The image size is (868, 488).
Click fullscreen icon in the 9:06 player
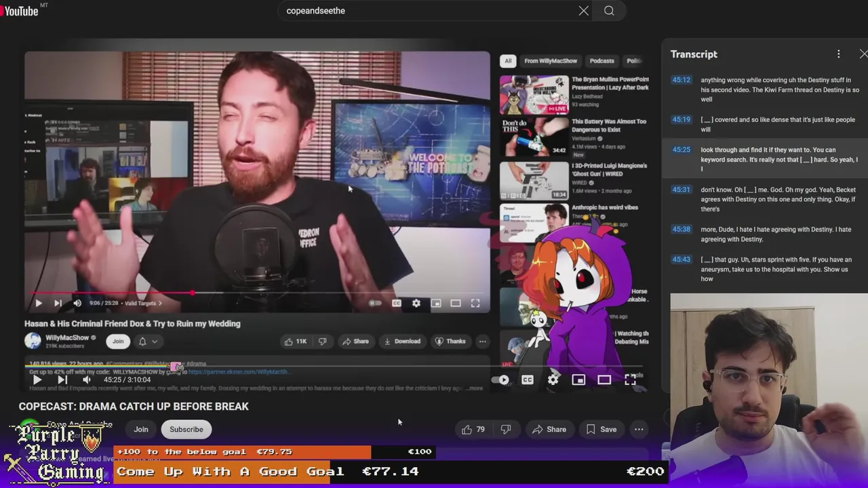tap(475, 304)
